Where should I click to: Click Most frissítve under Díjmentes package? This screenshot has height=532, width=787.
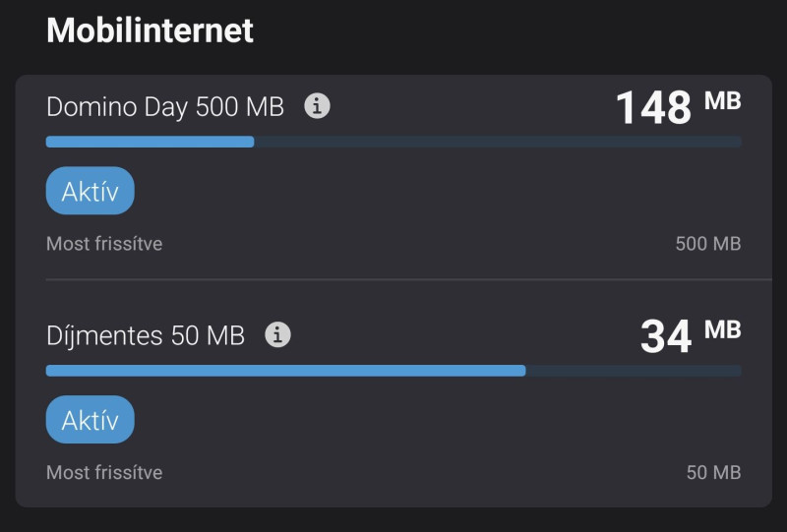pyautogui.click(x=104, y=473)
